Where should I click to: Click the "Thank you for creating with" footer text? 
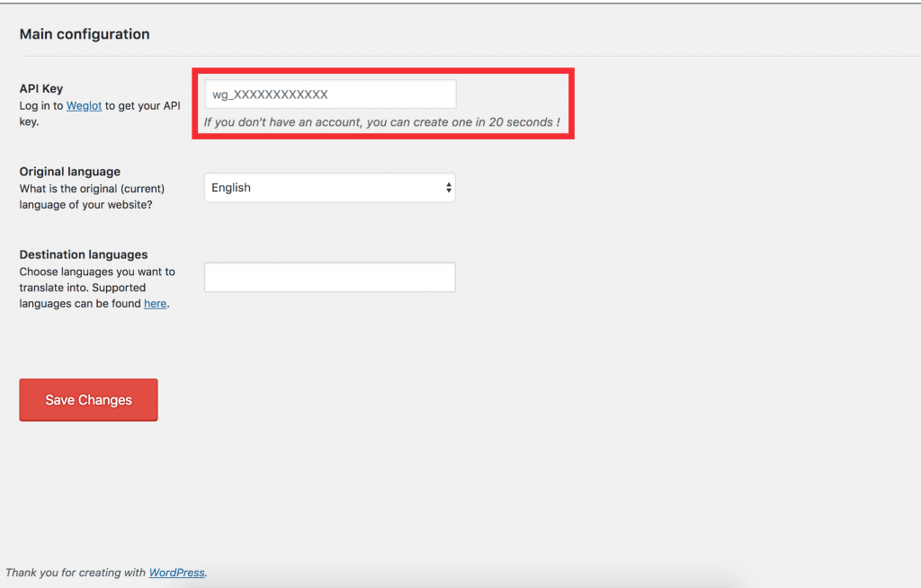click(76, 573)
